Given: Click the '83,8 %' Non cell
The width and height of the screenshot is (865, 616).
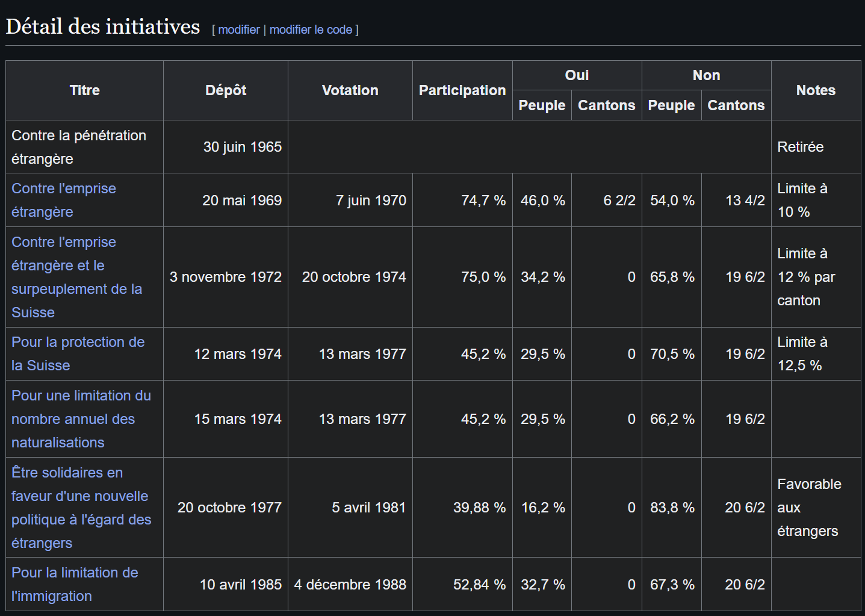Looking at the screenshot, I should tap(672, 508).
